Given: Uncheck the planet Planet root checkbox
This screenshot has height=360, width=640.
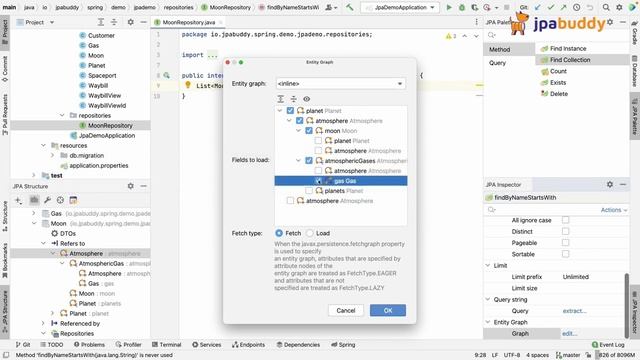Looking at the screenshot, I should (290, 111).
